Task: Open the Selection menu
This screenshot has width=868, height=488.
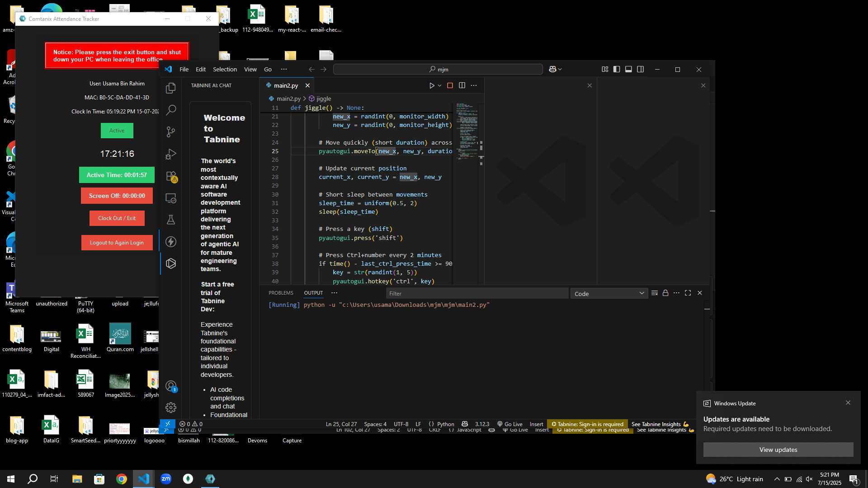Action: [x=225, y=69]
